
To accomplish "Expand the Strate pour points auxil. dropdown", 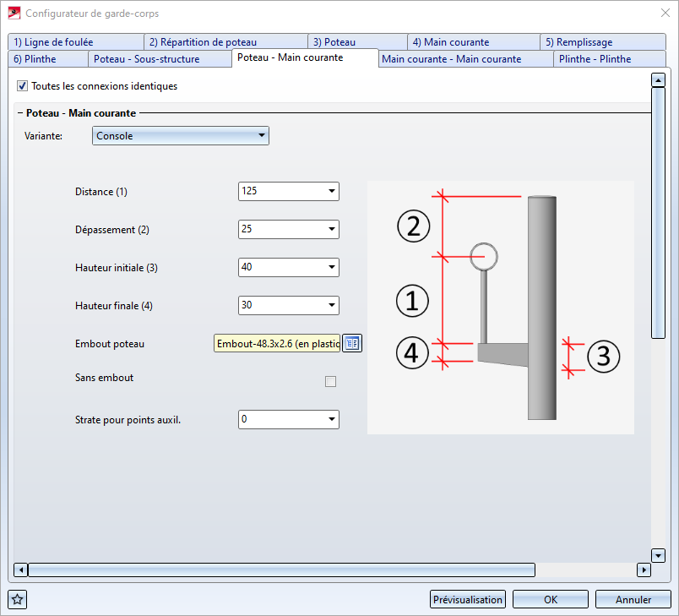I will click(332, 419).
